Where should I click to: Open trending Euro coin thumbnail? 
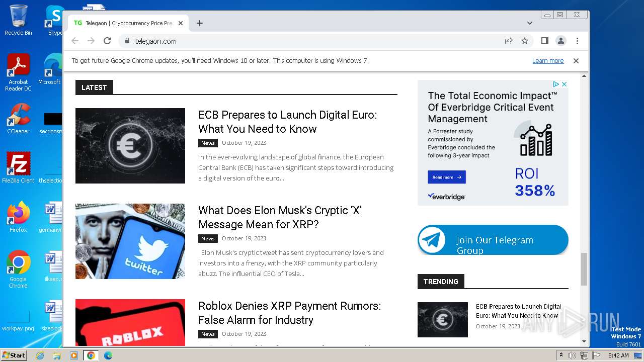click(x=443, y=320)
